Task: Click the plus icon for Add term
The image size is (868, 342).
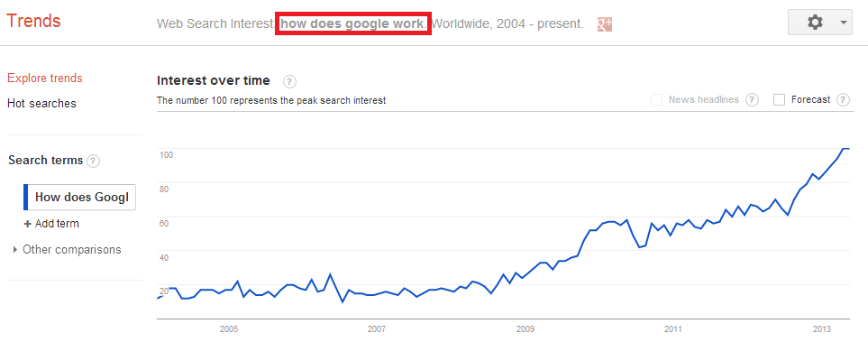Action: 27,224
